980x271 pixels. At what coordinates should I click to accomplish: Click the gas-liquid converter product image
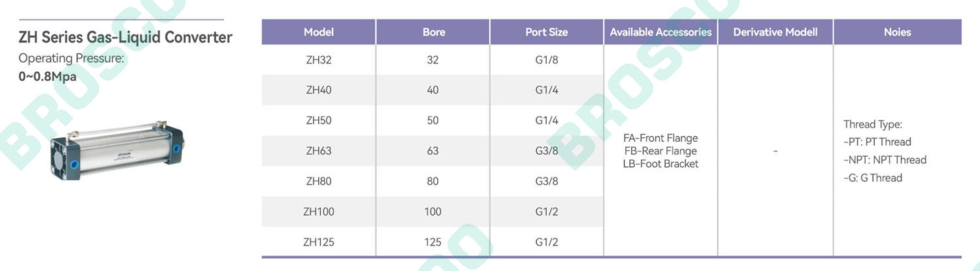point(116,151)
